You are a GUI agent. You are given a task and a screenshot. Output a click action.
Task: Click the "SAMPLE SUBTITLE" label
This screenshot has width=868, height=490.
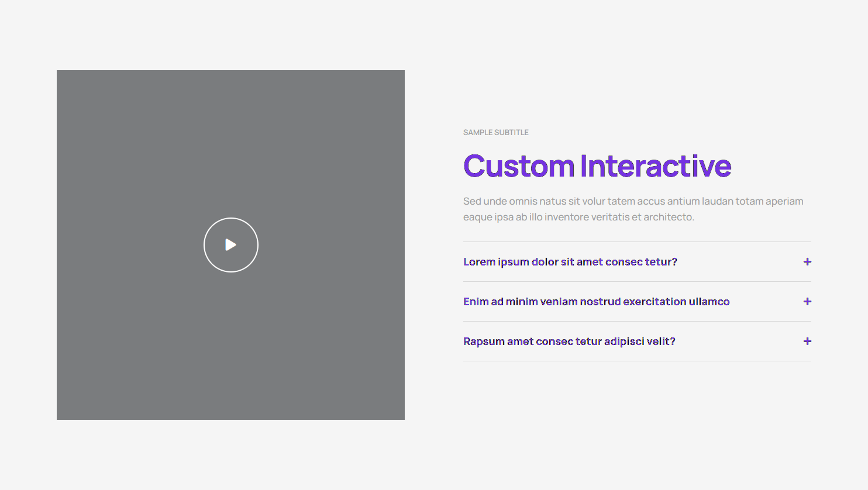495,133
